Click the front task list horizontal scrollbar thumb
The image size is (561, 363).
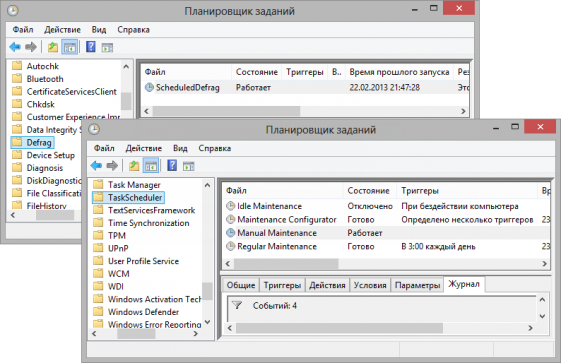(286, 264)
